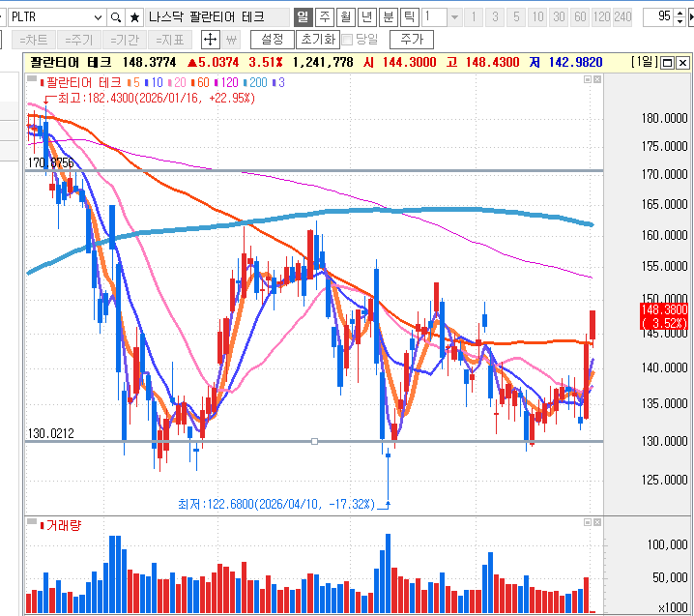Open the =차트 menu
This screenshot has height=616, width=694.
(34, 40)
